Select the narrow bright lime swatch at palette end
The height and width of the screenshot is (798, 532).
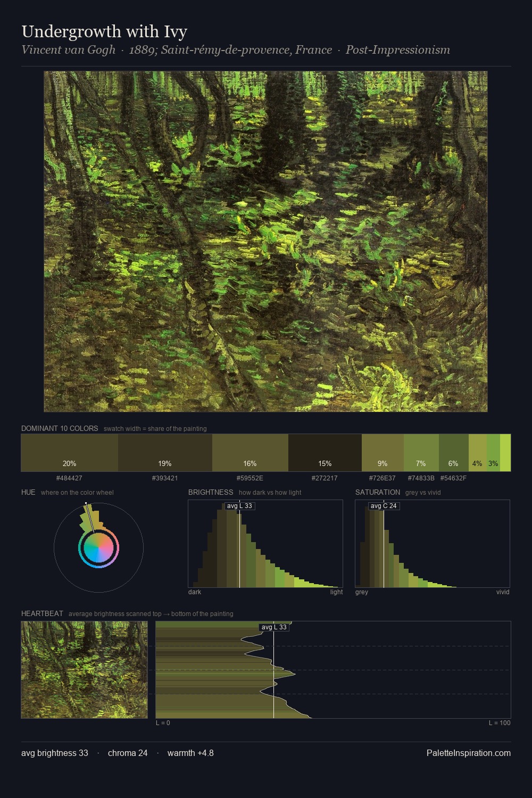pos(505,453)
